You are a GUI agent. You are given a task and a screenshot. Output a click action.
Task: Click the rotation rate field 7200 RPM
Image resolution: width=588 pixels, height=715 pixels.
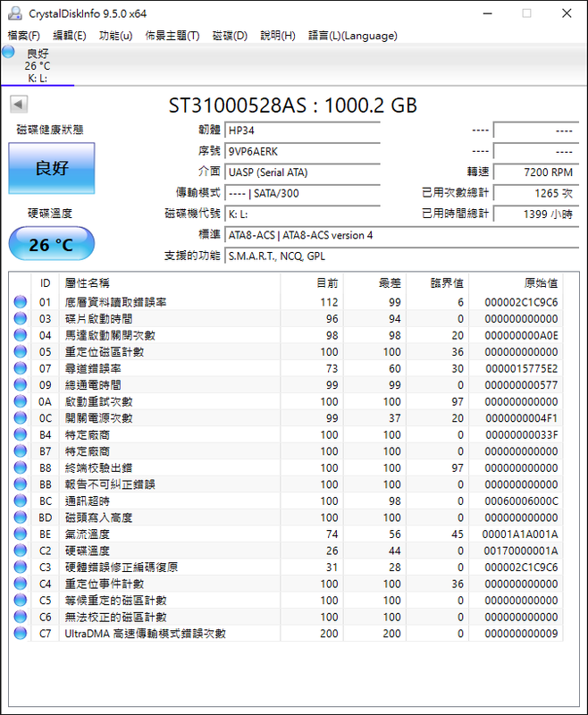[x=536, y=172]
